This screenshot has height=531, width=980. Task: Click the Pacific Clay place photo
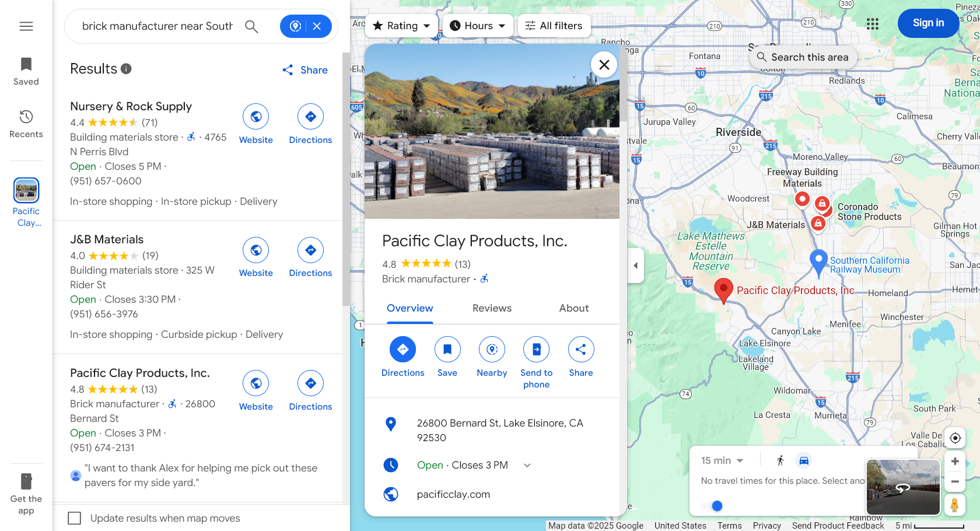492,131
